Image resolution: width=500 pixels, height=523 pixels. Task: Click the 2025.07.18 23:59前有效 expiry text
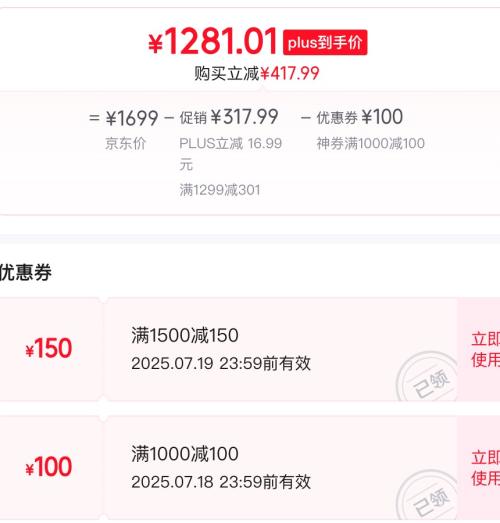pos(221,482)
